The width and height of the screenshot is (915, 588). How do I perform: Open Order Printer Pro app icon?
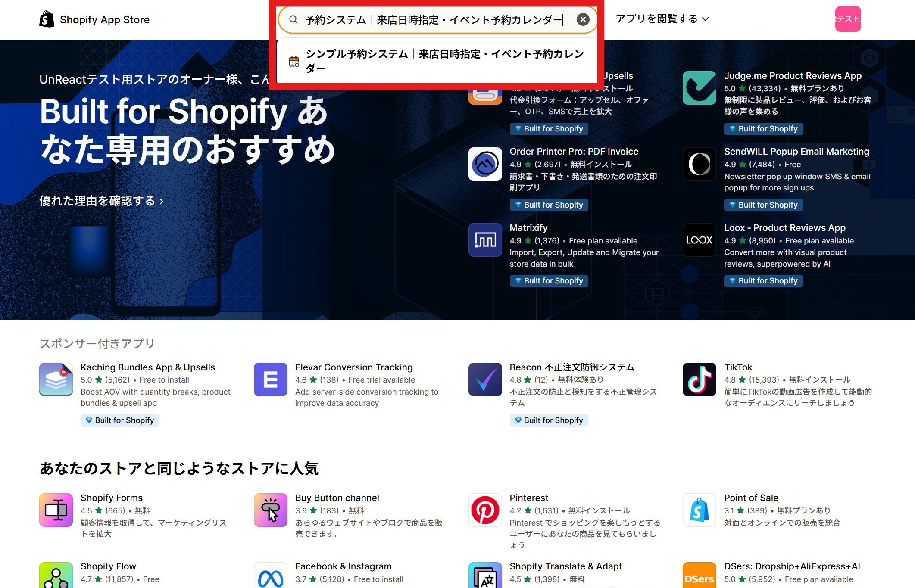click(x=485, y=164)
